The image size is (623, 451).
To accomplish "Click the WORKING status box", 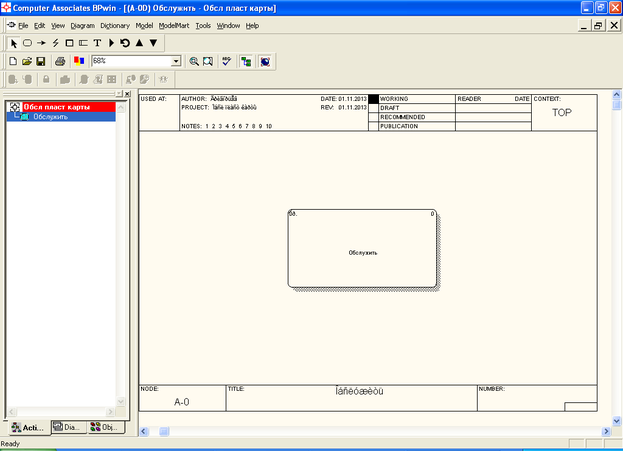I will point(373,99).
